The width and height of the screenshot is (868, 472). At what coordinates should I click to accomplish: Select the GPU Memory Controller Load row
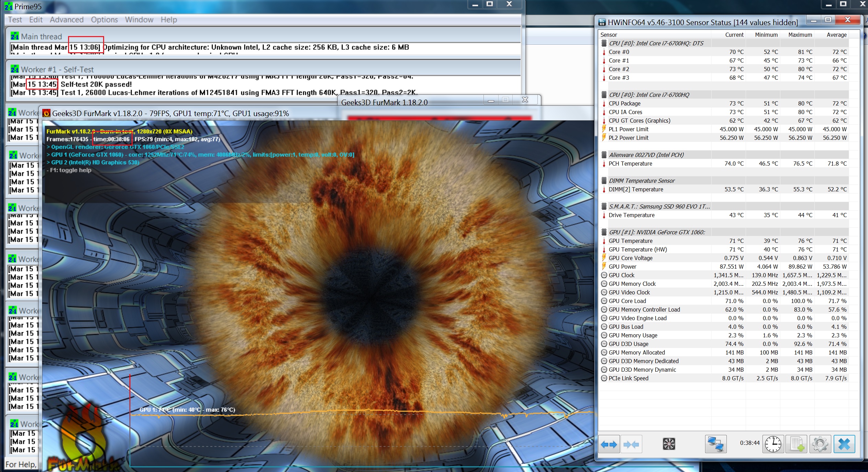click(724, 310)
